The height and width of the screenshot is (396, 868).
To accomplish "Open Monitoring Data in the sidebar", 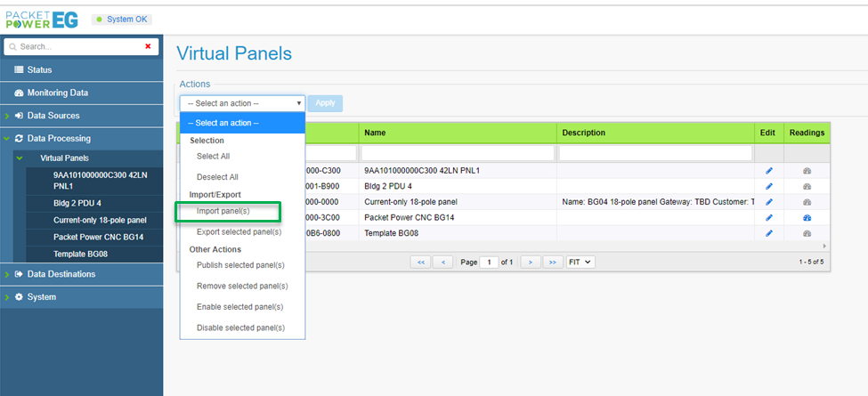I will (x=57, y=93).
